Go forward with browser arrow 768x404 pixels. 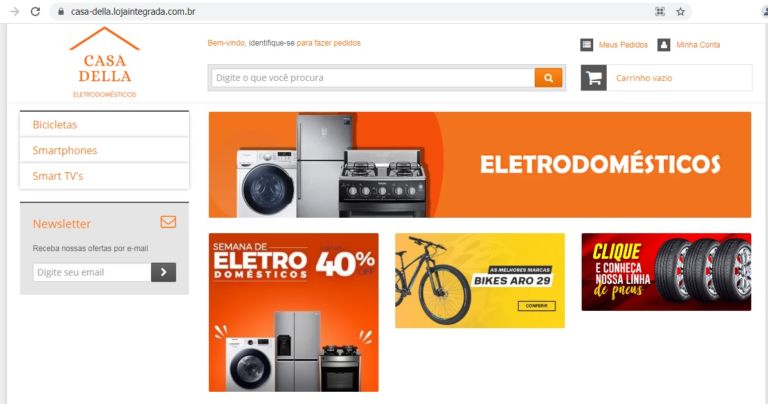15,11
